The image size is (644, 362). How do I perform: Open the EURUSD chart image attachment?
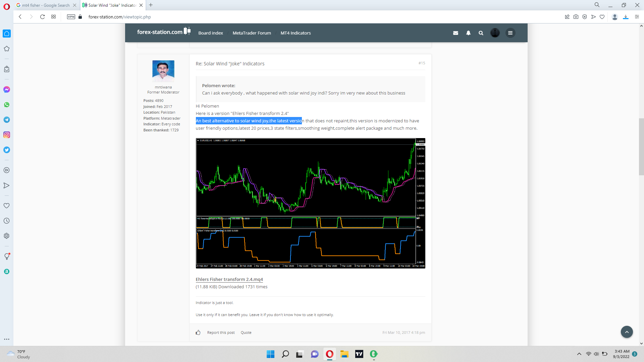tap(310, 203)
